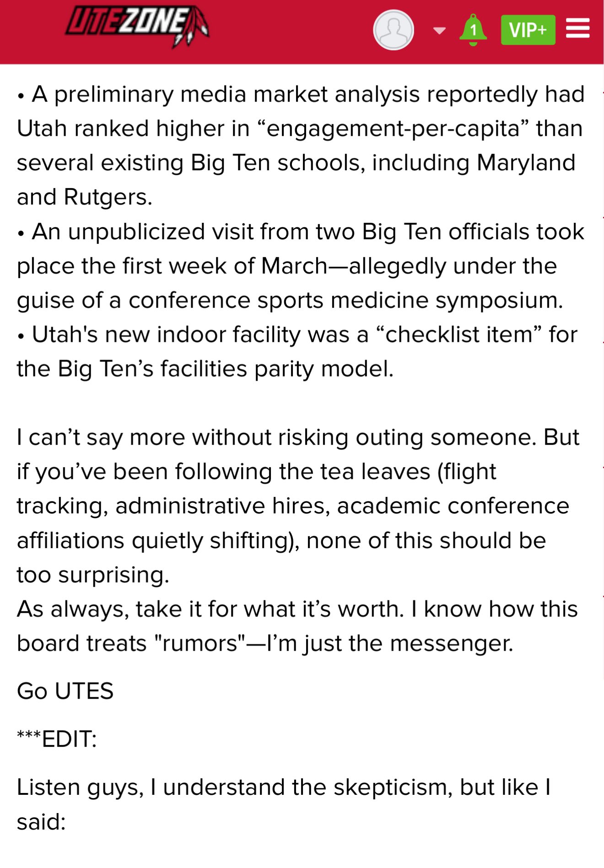Select the bullet about unpublicized Big Ten visit
The width and height of the screenshot is (604, 868).
click(301, 266)
